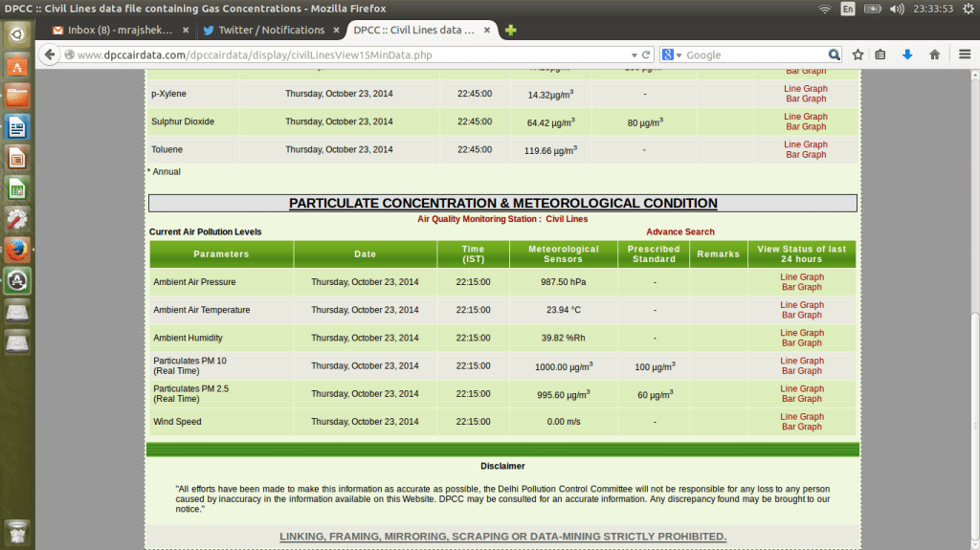Open Bar Graph for Sulphur Dioxide
Image resolution: width=980 pixels, height=550 pixels.
coord(805,126)
